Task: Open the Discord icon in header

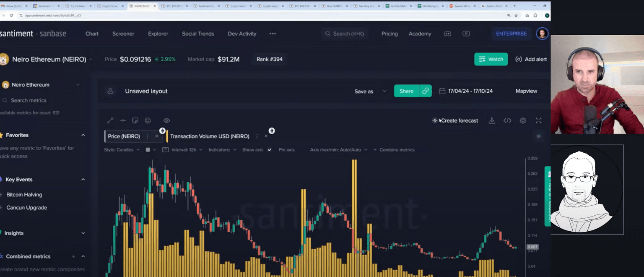Action: 447,34
